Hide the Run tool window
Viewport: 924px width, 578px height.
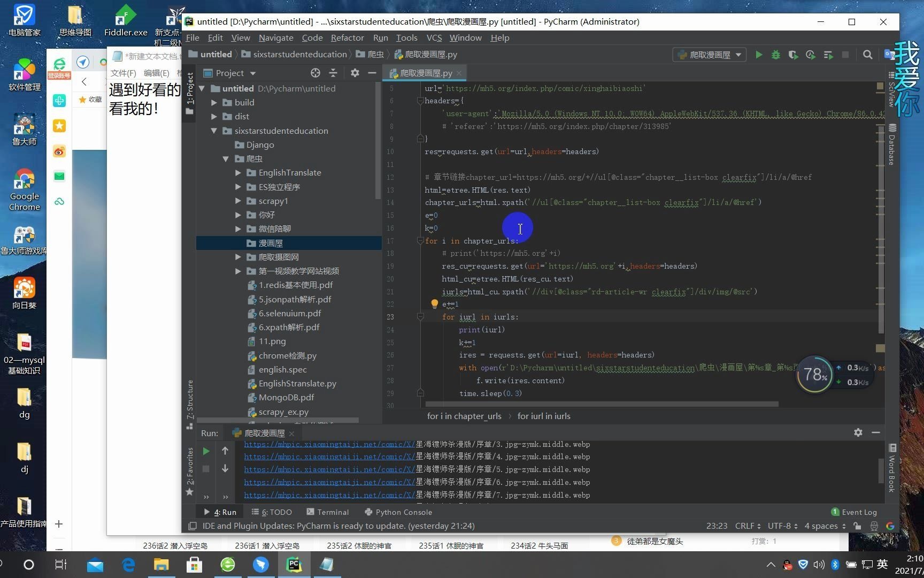[x=876, y=432]
